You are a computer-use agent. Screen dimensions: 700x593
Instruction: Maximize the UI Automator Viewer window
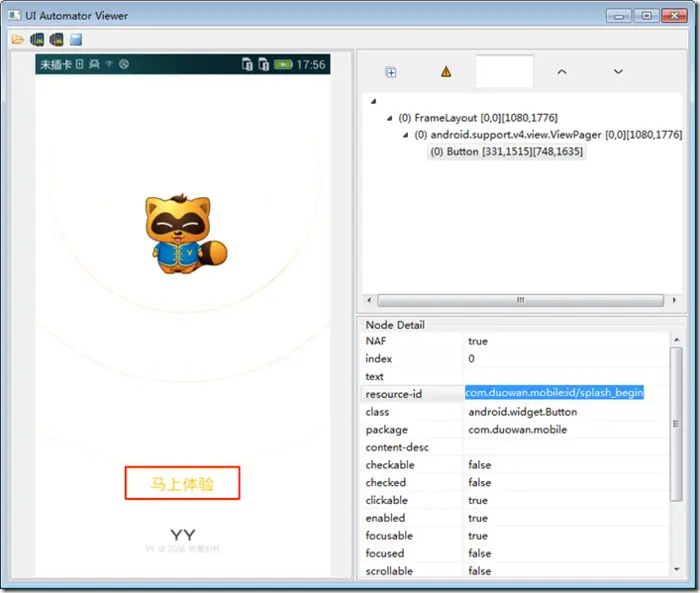click(x=646, y=16)
